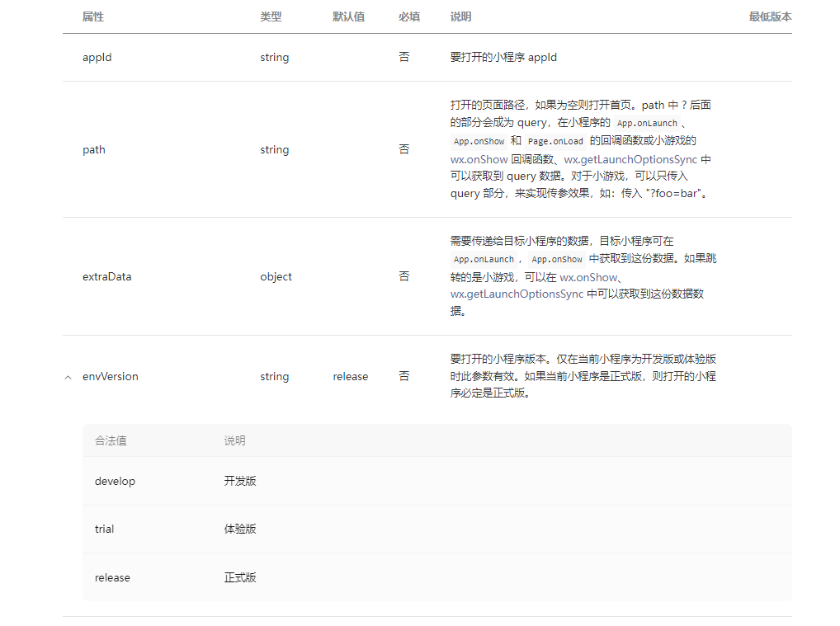Click the description 要打开的小程序 appId
This screenshot has height=626, width=840.
click(x=503, y=57)
